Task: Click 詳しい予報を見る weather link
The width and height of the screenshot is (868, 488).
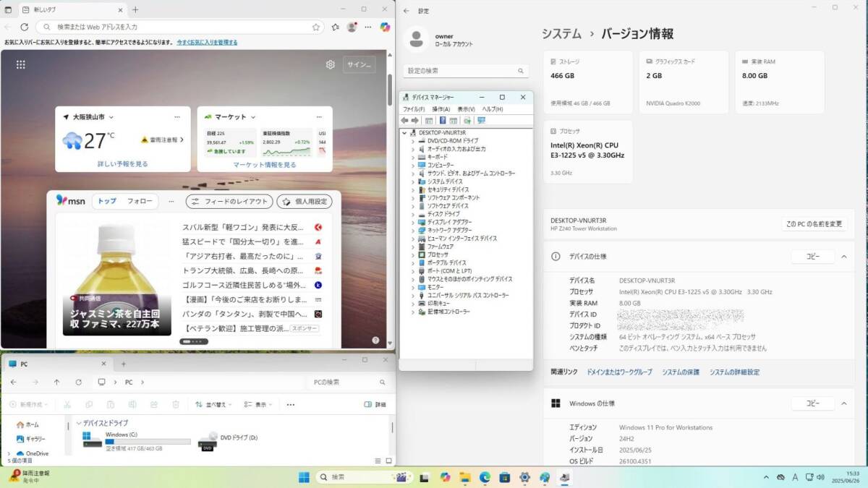Action: click(x=123, y=164)
